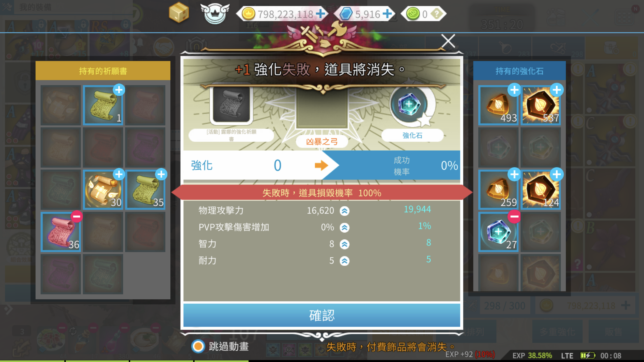Add the yellow scroll with count 35
This screenshot has width=644, height=362.
pyautogui.click(x=161, y=174)
